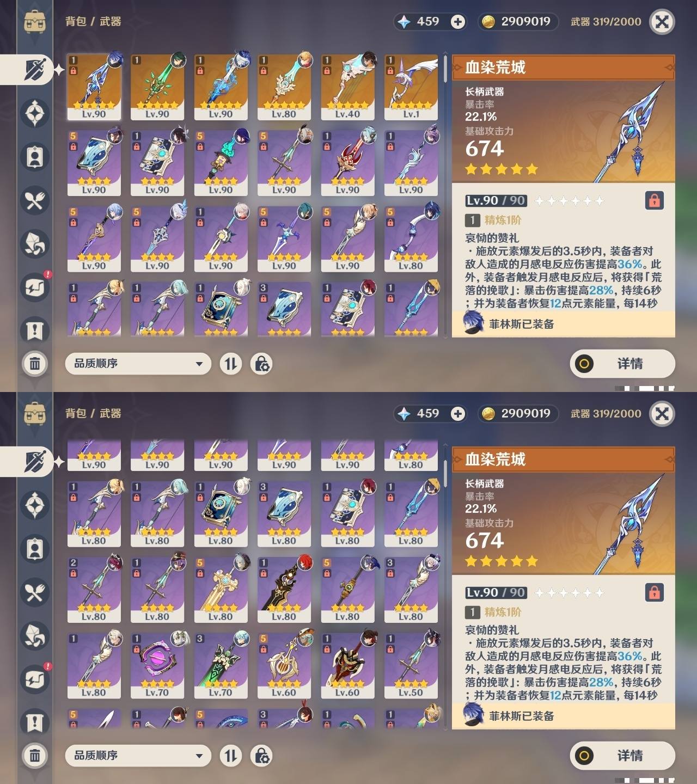Expand the 品质顺序 sort dropdown in upper panel
697x784 pixels.
[138, 364]
